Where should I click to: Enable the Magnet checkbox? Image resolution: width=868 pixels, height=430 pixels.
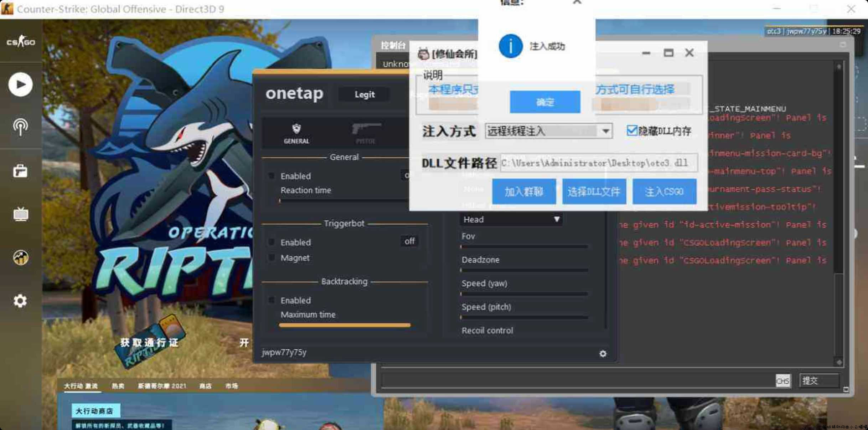[x=272, y=257]
